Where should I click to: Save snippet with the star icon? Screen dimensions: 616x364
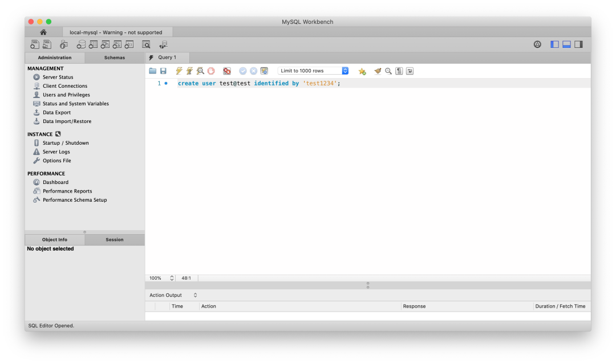click(362, 71)
